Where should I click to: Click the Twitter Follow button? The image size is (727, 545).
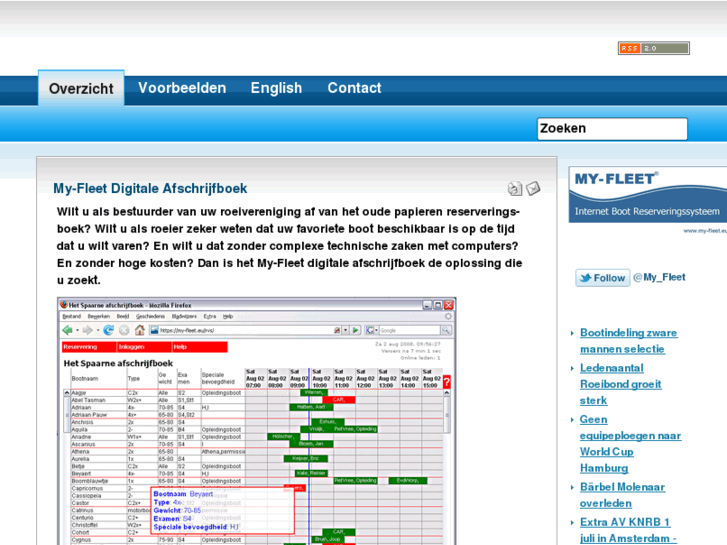click(603, 278)
